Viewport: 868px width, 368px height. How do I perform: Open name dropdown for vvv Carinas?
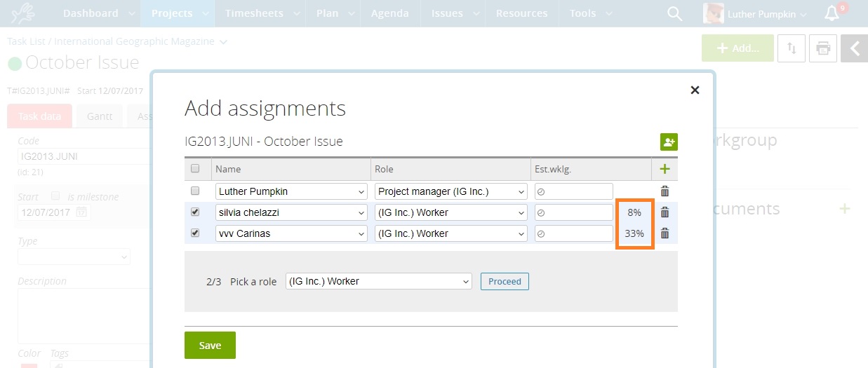click(291, 233)
